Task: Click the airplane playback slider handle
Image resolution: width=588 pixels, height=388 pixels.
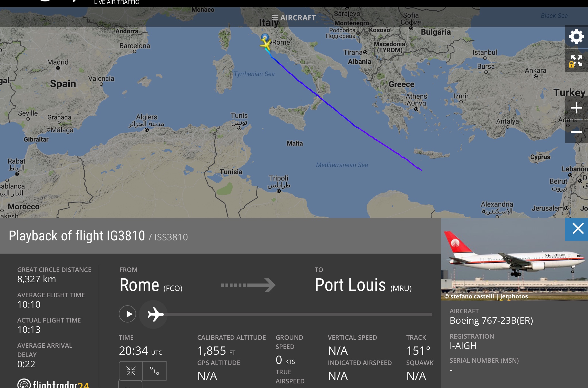Action: tap(154, 314)
